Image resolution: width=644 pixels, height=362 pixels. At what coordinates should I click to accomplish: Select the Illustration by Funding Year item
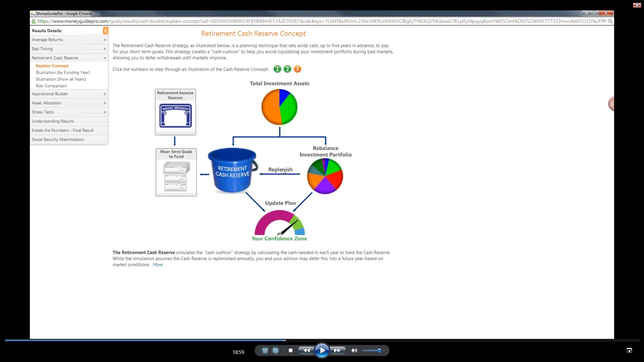click(62, 72)
